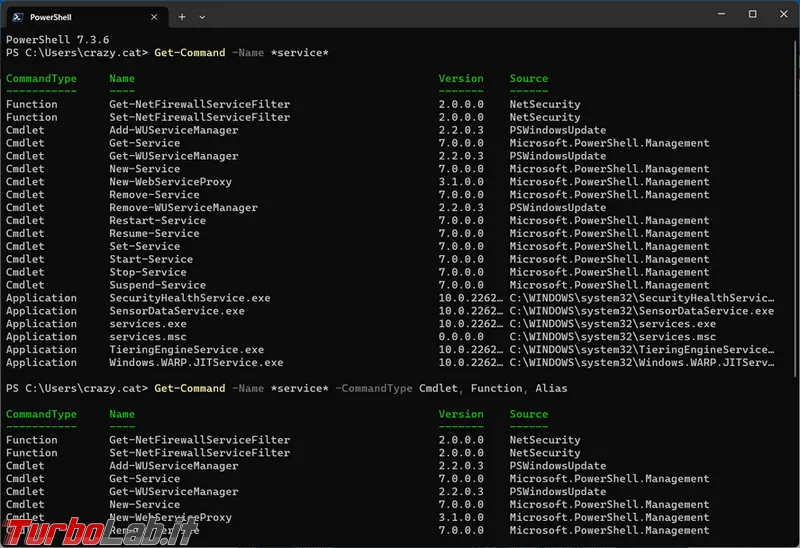Open a new tab with the plus button

coord(182,17)
